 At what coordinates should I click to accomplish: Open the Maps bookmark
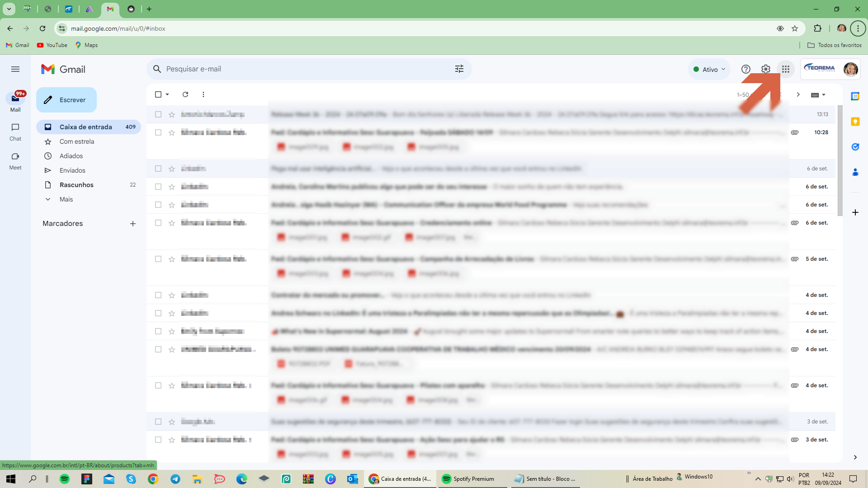pos(86,45)
